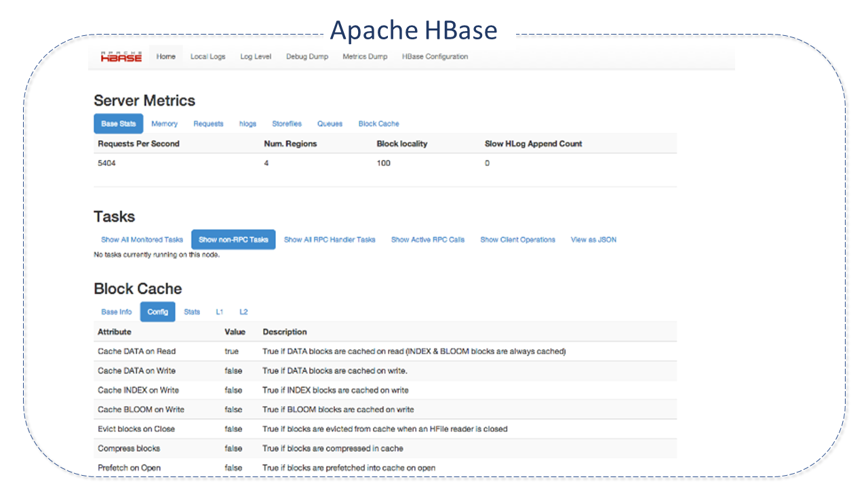Select Base Stats tab in Server Metrics
The height and width of the screenshot is (488, 868).
[119, 124]
